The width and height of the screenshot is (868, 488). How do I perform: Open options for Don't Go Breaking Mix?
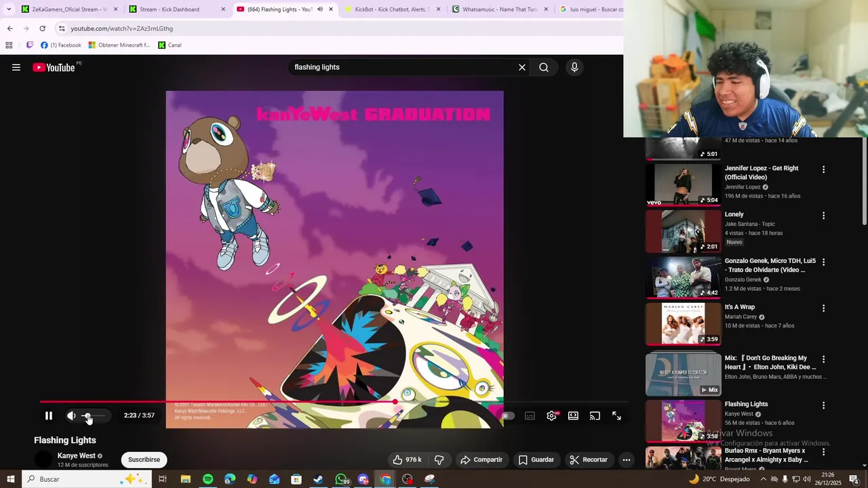(x=824, y=359)
